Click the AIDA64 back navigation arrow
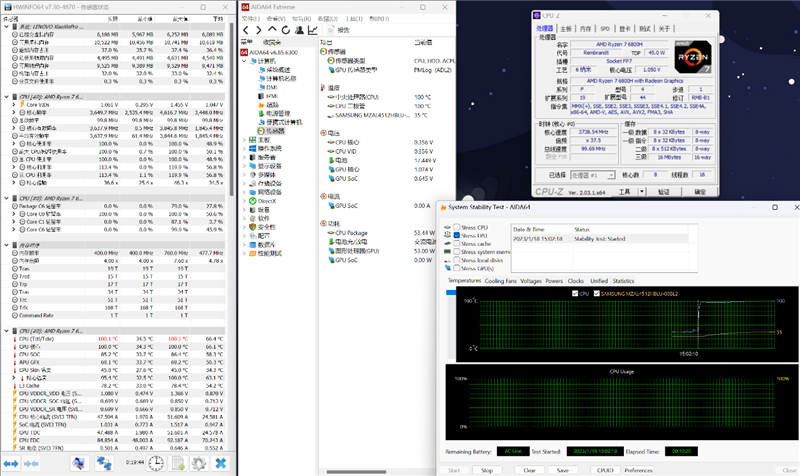This screenshot has height=476, width=800. [x=247, y=30]
